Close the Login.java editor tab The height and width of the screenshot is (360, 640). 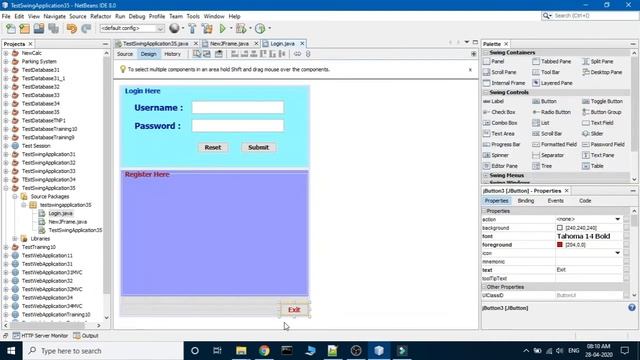click(x=302, y=43)
